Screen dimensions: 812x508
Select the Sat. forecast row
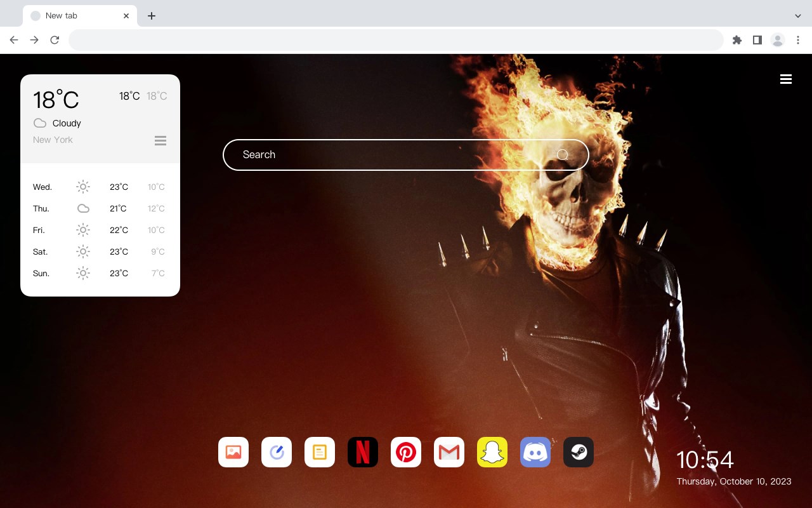[100, 251]
